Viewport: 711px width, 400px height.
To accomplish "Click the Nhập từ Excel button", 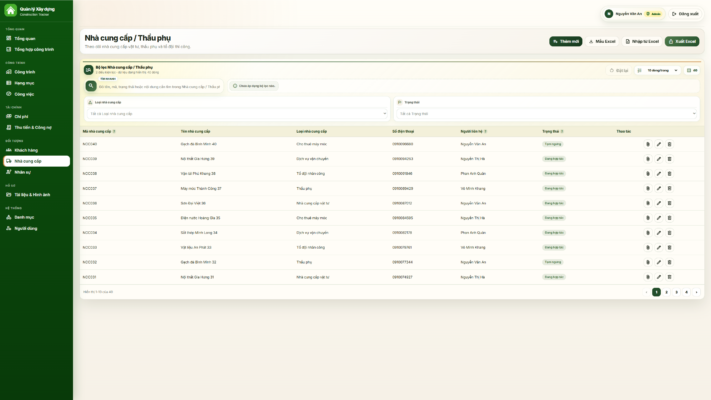I will coord(642,41).
